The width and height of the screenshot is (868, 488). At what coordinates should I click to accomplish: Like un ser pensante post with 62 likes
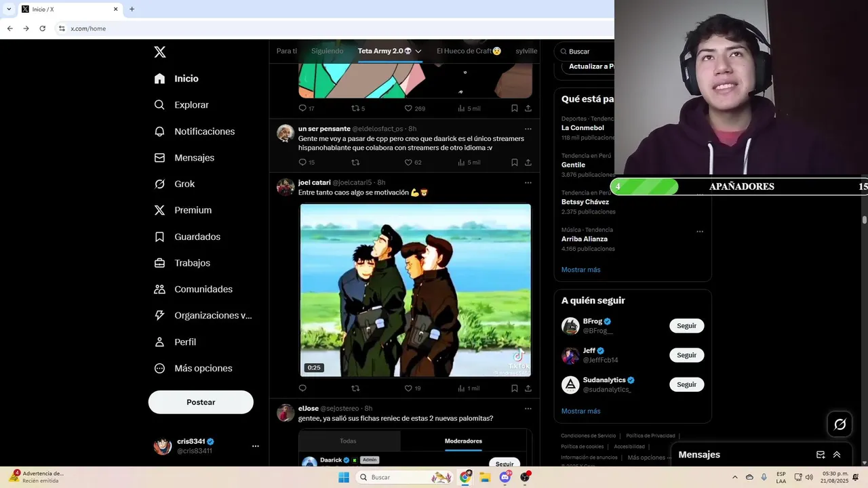pos(408,162)
